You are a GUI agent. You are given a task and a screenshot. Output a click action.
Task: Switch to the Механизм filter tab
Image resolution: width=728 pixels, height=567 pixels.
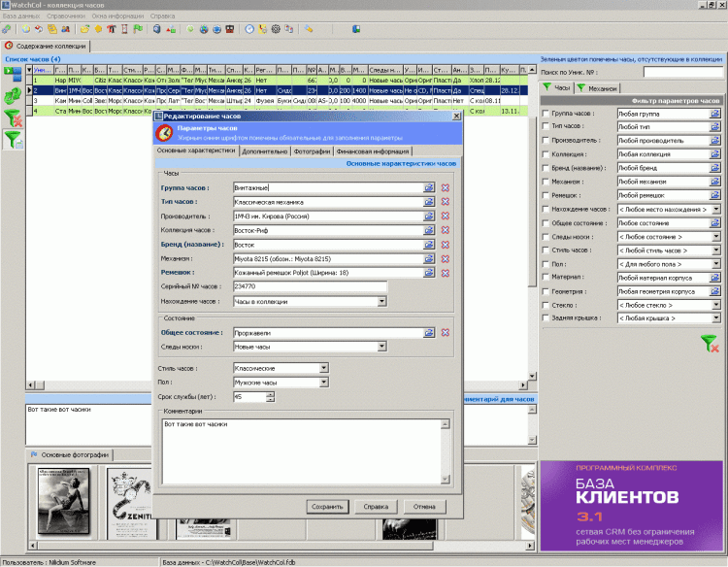[598, 88]
